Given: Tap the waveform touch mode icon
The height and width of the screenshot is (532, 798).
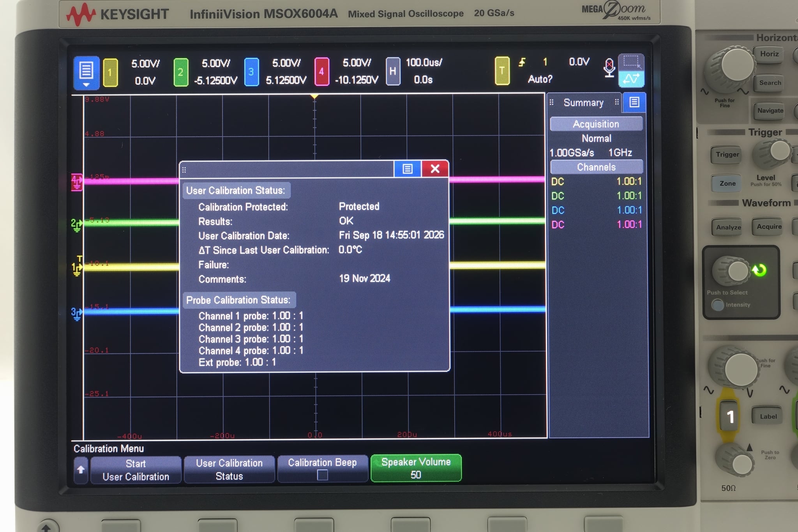Looking at the screenshot, I should click(x=631, y=79).
